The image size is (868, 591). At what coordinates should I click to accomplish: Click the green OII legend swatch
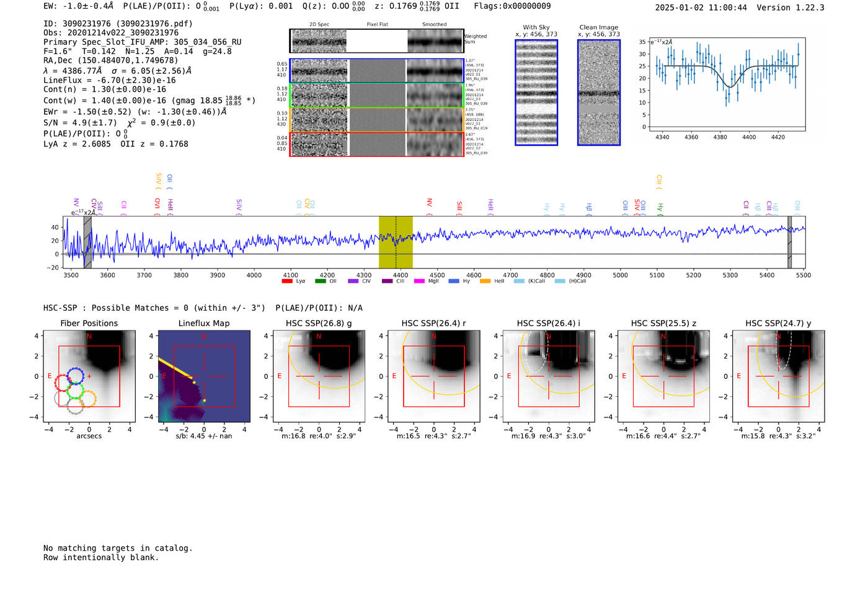pyautogui.click(x=320, y=281)
